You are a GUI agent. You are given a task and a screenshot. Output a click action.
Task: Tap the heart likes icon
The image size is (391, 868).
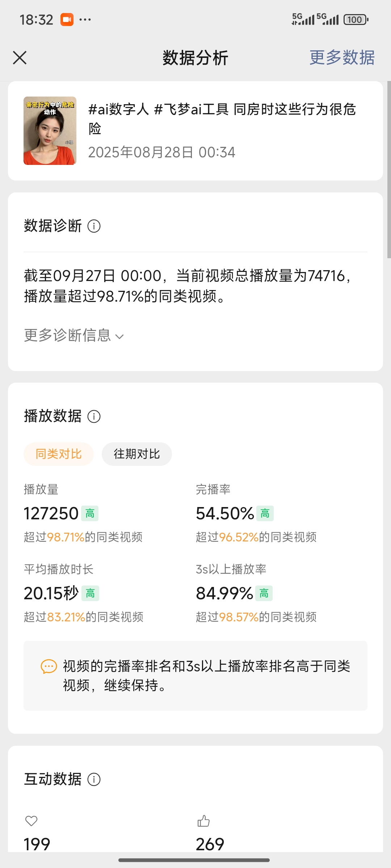(31, 821)
